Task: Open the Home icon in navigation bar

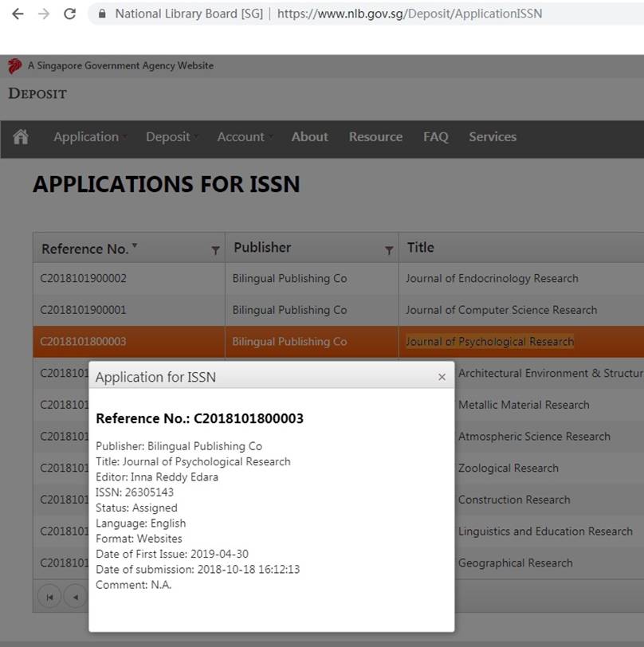Action: (21, 136)
